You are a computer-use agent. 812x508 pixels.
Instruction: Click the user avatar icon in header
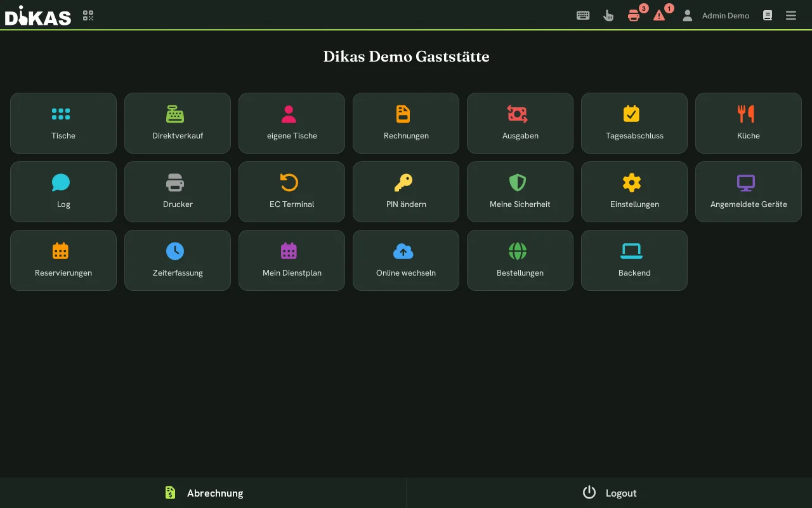[x=687, y=15]
